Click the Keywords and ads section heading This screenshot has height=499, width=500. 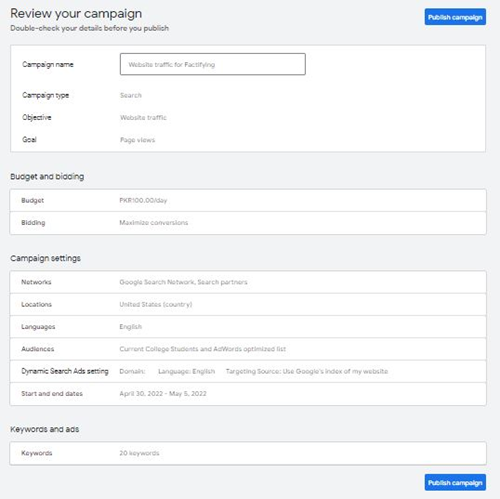pyautogui.click(x=45, y=429)
